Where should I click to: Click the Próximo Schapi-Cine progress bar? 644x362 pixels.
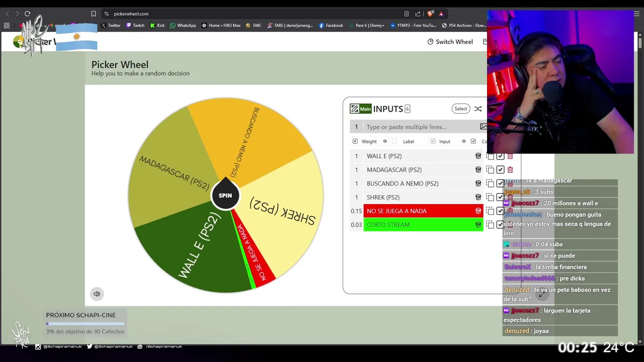pos(85,324)
